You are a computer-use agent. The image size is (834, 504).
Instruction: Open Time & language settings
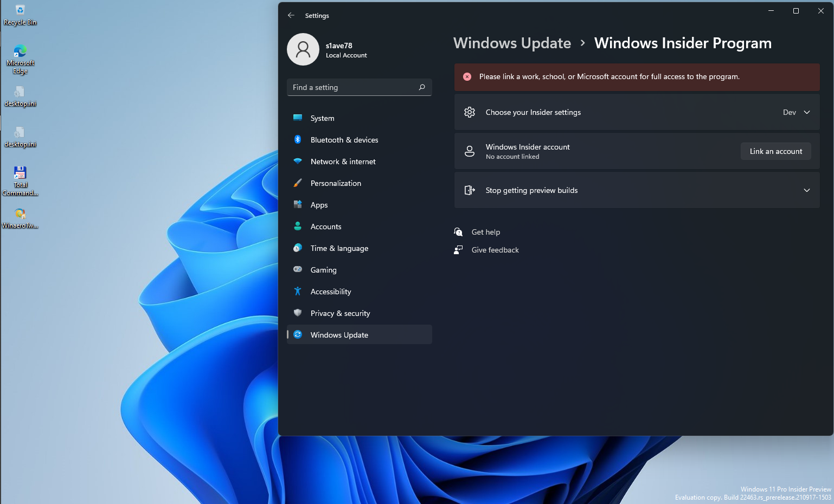click(x=360, y=248)
